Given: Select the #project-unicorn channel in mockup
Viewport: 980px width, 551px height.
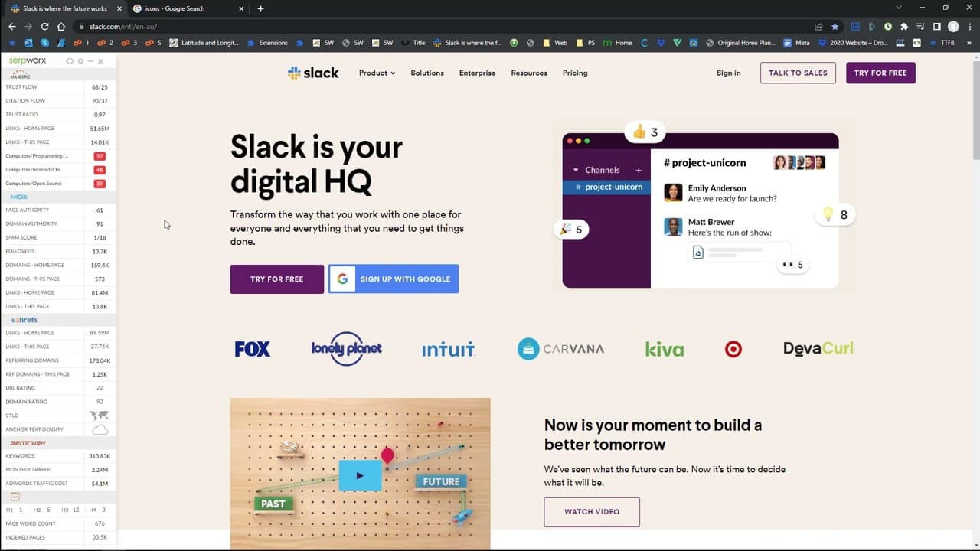Looking at the screenshot, I should point(606,187).
